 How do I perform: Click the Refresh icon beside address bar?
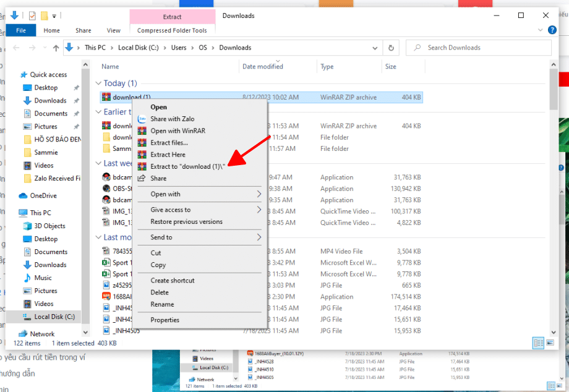pos(390,48)
